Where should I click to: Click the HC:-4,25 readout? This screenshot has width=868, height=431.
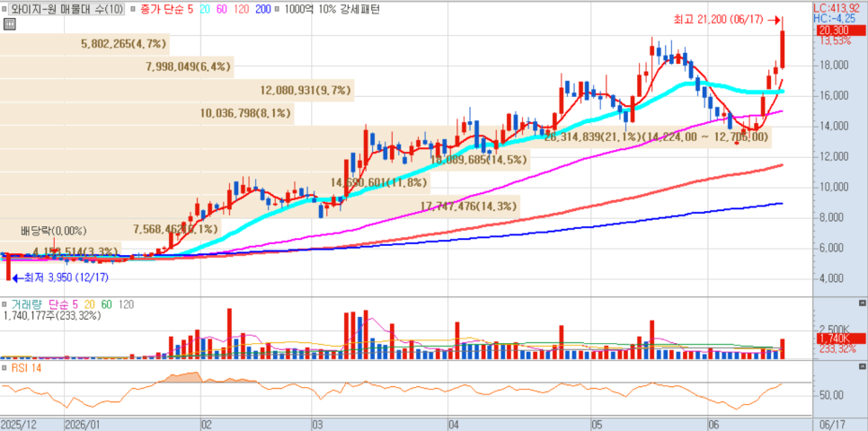836,18
